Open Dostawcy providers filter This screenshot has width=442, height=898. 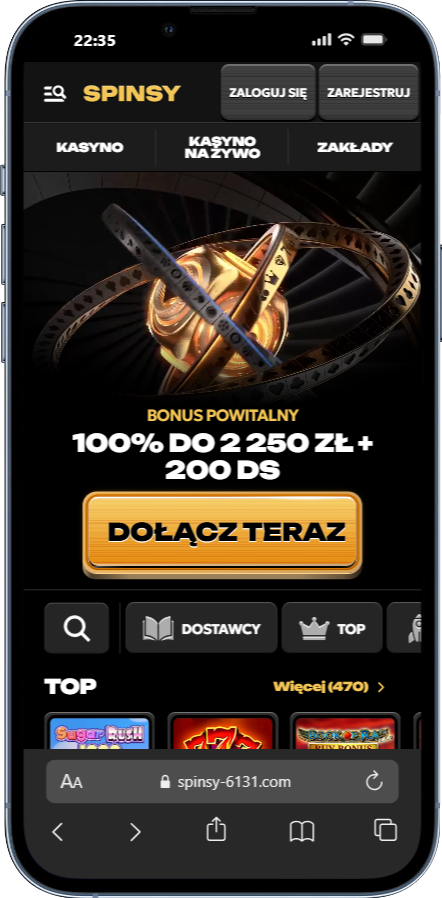click(202, 628)
